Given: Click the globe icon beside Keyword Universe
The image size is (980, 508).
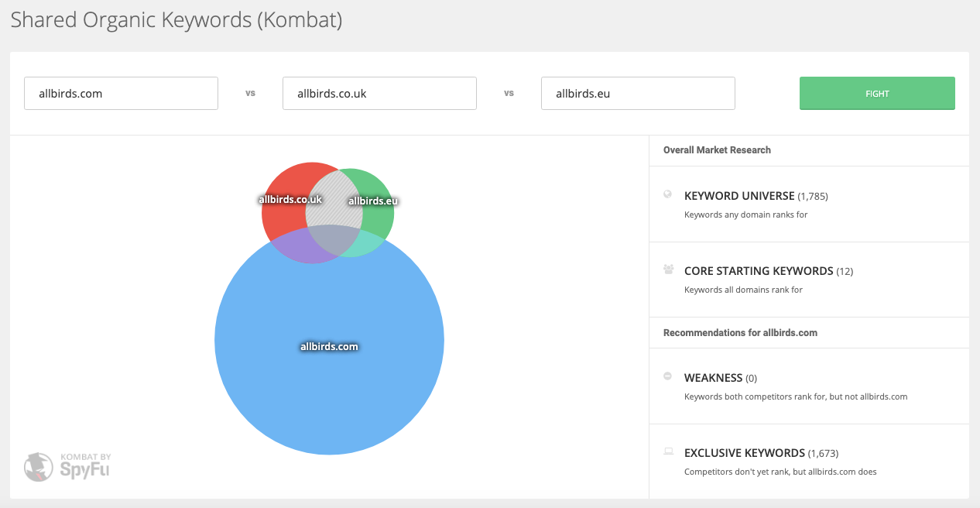Looking at the screenshot, I should tap(668, 194).
